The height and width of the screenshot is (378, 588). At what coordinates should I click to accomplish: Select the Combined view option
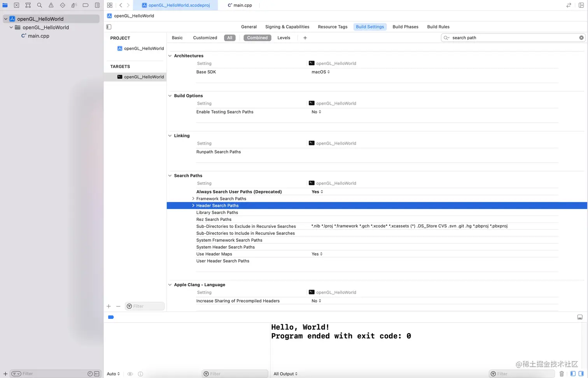(x=257, y=38)
